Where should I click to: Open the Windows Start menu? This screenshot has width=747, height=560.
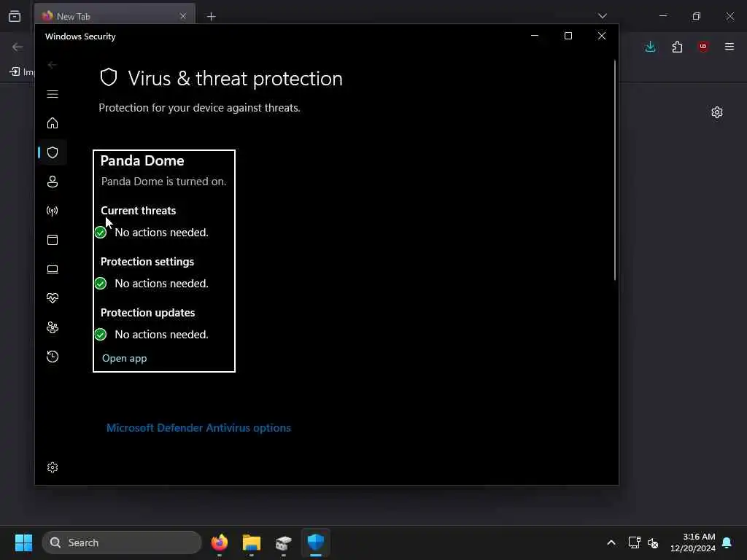click(x=23, y=542)
